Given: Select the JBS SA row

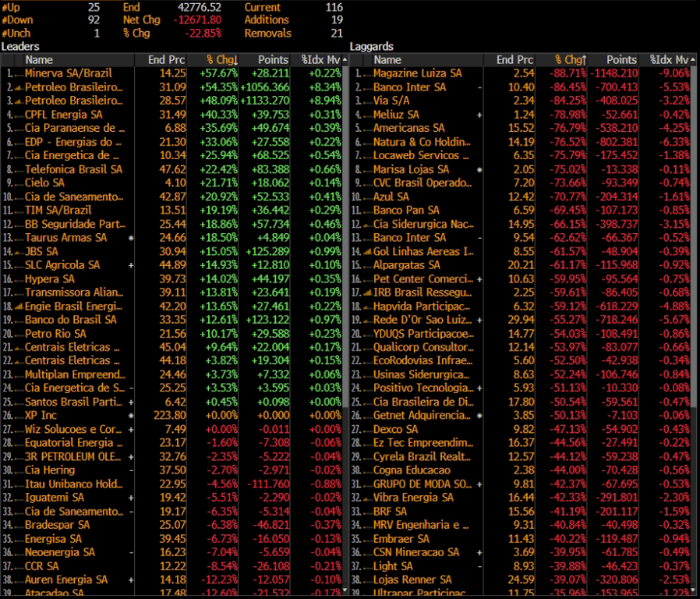Looking at the screenshot, I should [x=171, y=251].
